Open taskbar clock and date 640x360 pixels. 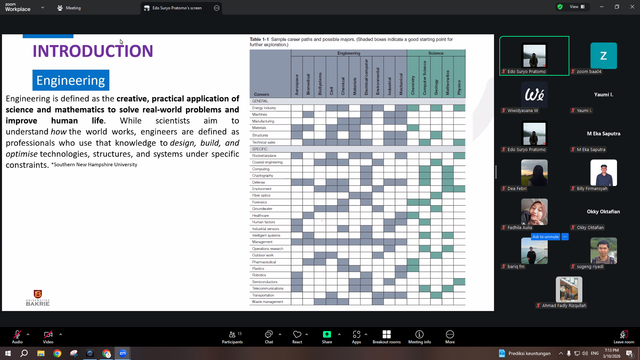coord(611,353)
